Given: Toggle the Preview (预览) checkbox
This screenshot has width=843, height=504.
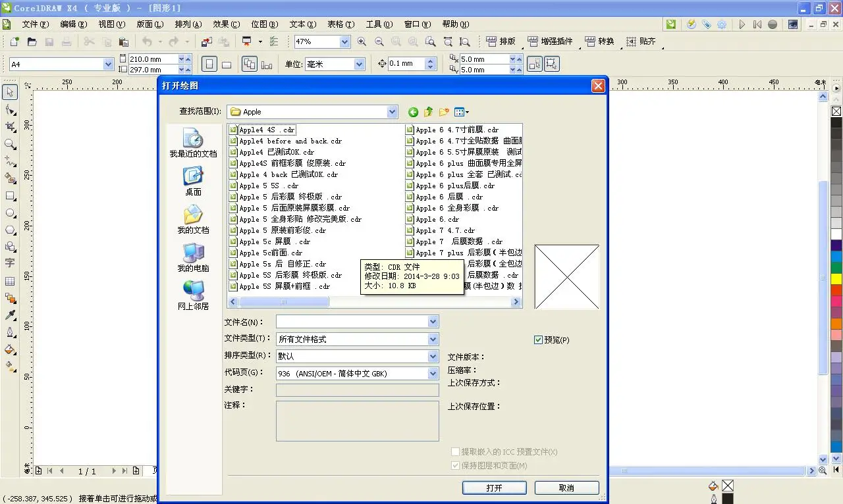Looking at the screenshot, I should 539,340.
